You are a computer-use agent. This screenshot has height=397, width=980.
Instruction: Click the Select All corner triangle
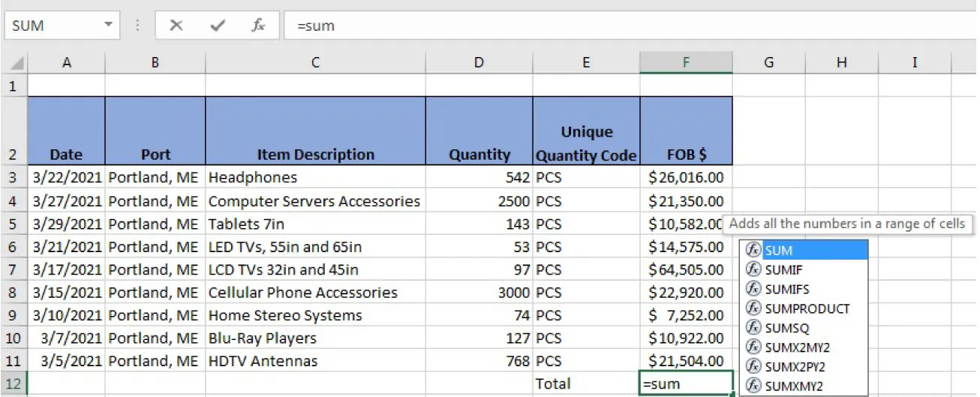tap(15, 64)
